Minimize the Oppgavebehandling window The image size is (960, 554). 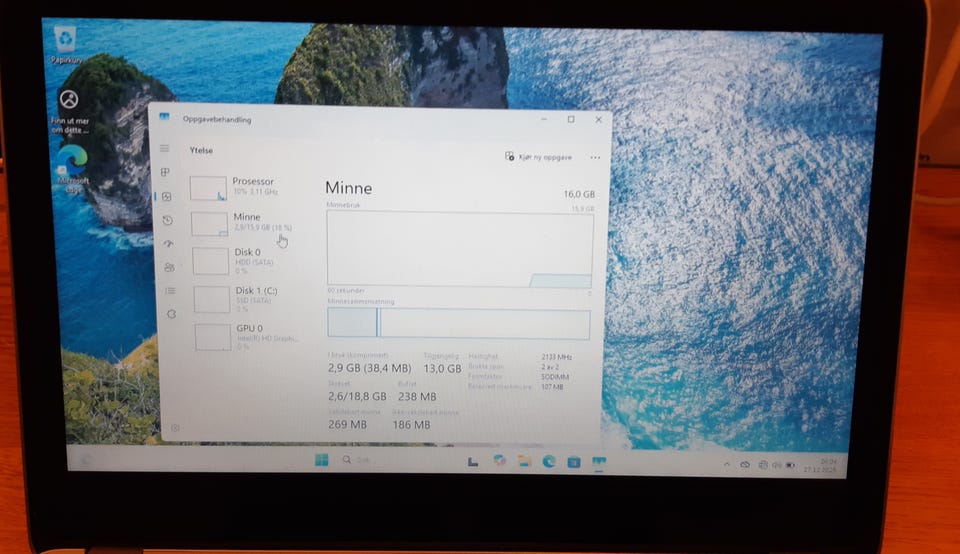544,119
